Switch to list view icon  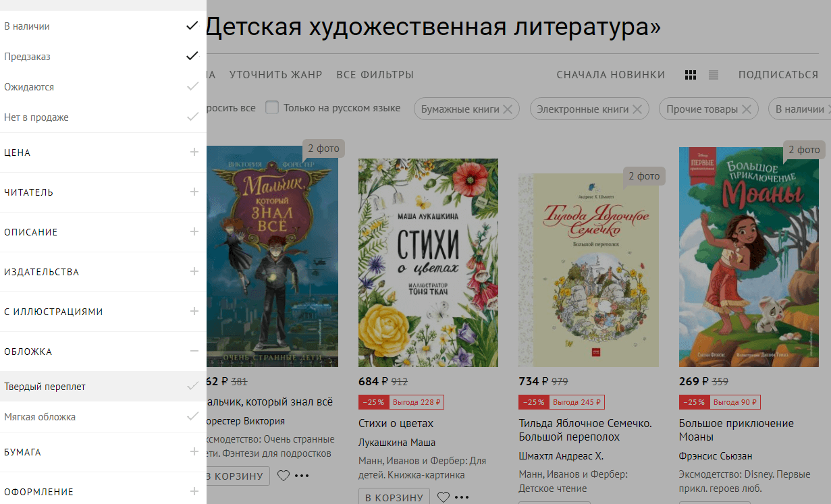tap(714, 75)
